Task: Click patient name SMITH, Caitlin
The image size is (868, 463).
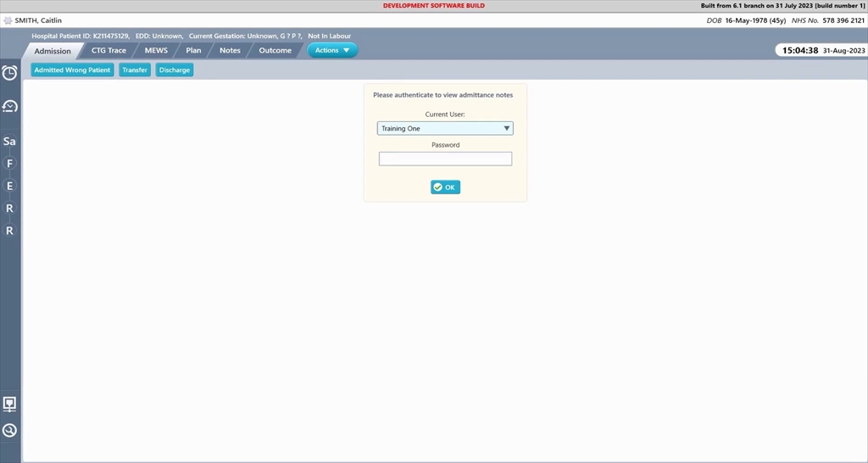Action: pos(38,20)
